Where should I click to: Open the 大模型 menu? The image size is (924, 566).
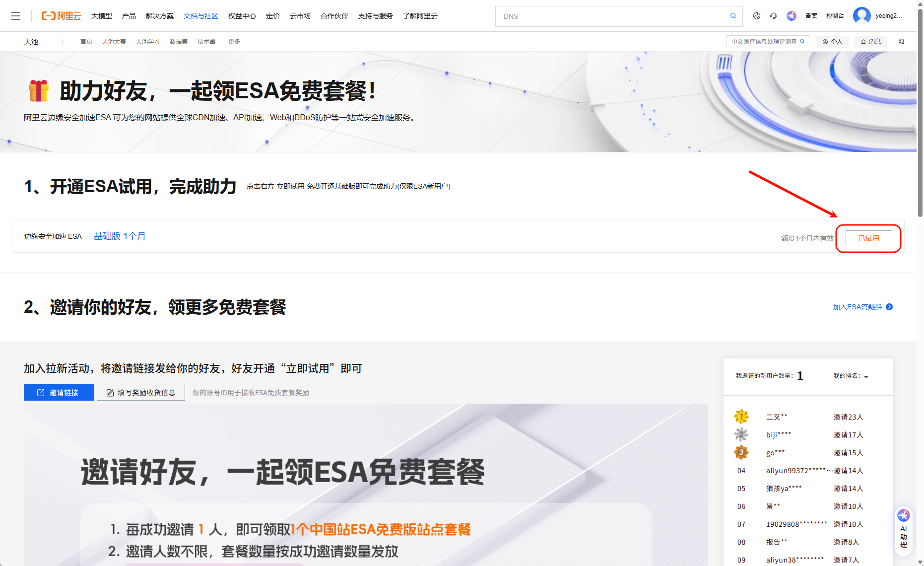click(x=102, y=16)
